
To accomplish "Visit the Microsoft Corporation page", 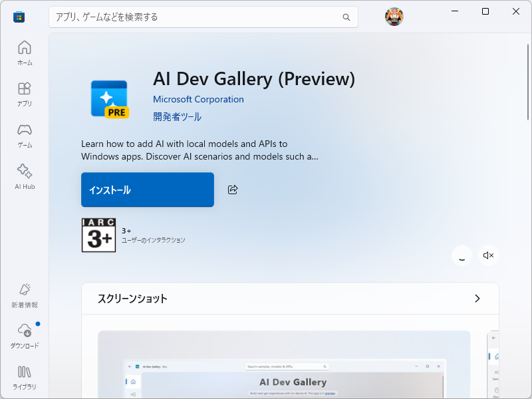I will [x=198, y=98].
